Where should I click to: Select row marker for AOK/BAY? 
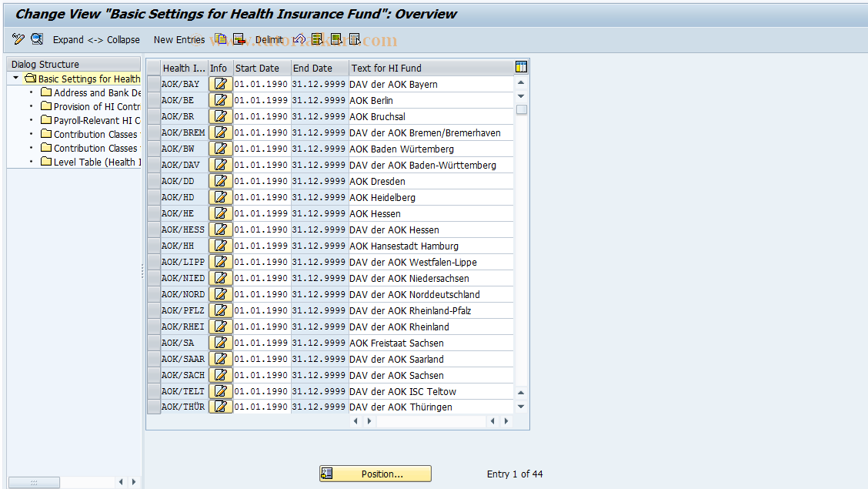[154, 84]
